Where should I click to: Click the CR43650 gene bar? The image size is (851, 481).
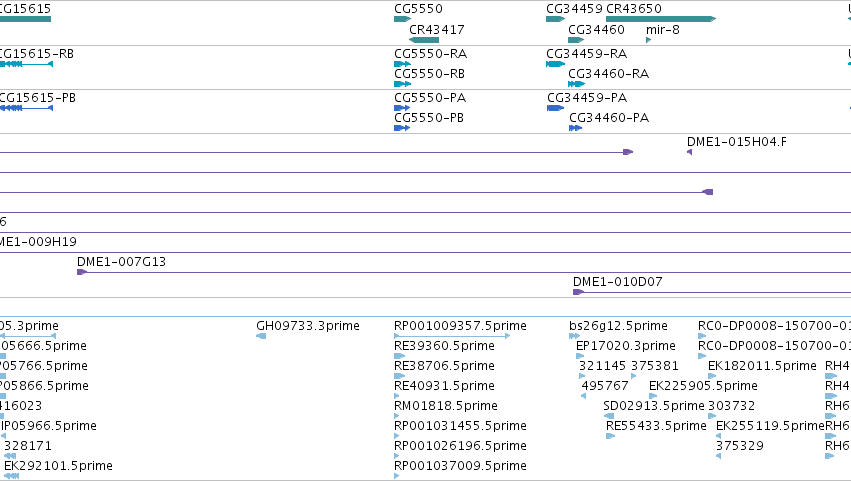pyautogui.click(x=661, y=19)
